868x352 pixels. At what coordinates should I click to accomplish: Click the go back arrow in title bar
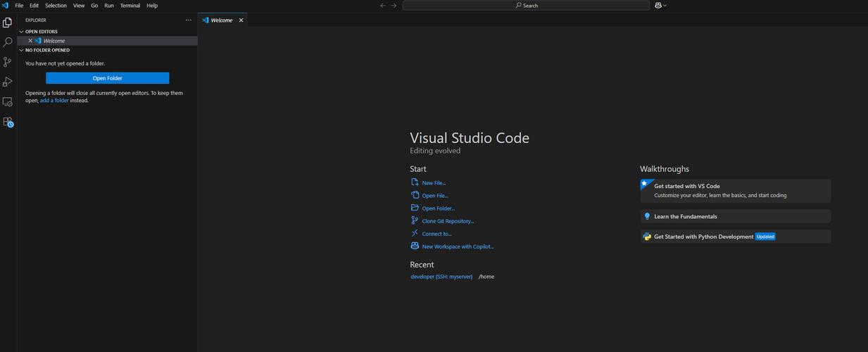pyautogui.click(x=383, y=6)
